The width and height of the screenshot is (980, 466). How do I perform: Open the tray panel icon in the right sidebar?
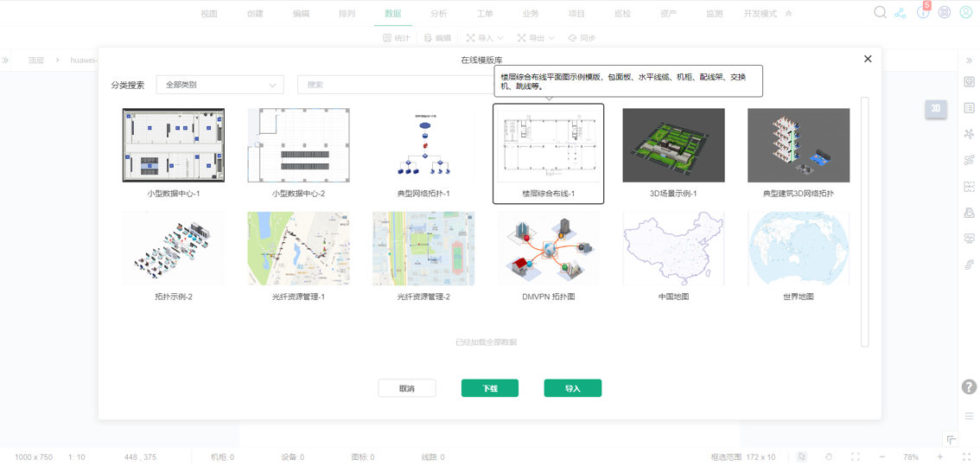[x=970, y=212]
